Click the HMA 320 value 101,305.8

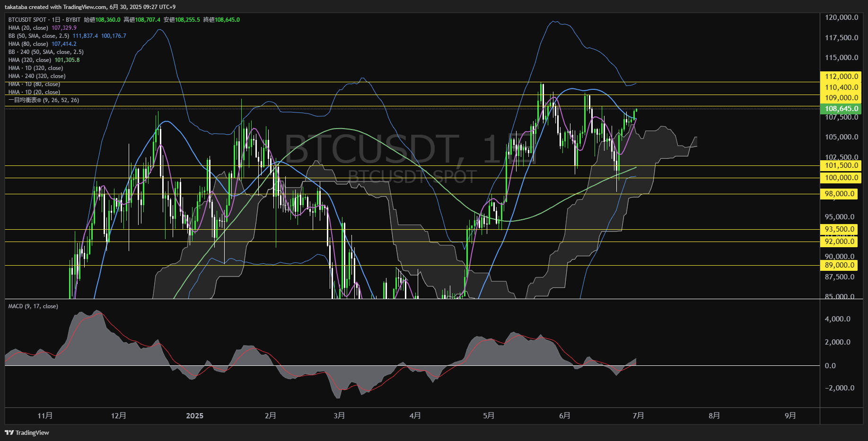tap(67, 60)
